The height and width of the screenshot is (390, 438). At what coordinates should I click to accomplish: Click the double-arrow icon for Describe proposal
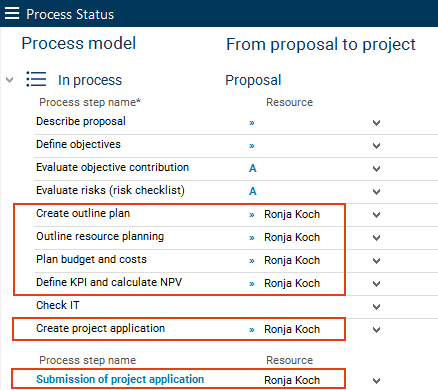(x=252, y=123)
